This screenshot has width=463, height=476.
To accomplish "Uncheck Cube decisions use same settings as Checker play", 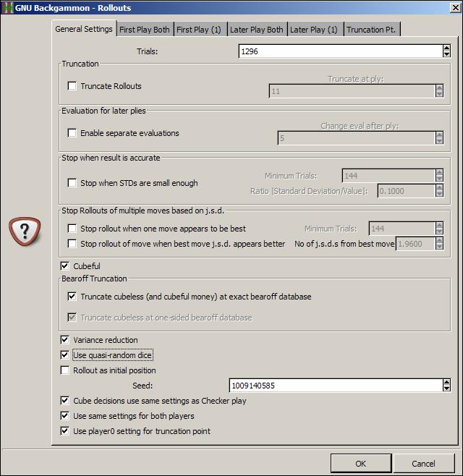I will tap(64, 401).
